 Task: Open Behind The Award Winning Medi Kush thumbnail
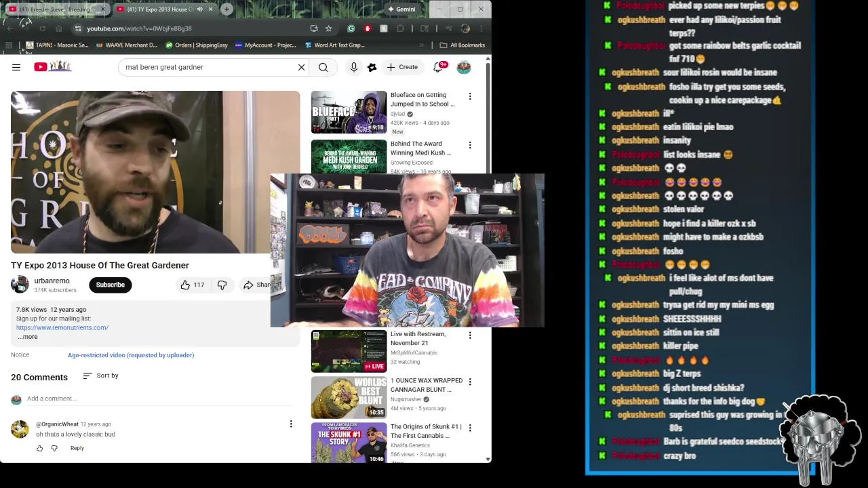tap(349, 157)
